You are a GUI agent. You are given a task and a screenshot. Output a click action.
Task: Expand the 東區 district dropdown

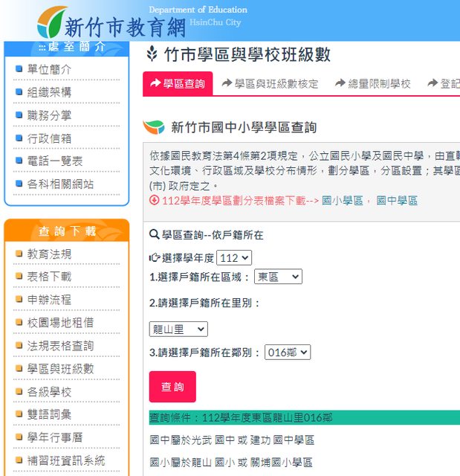click(x=277, y=277)
